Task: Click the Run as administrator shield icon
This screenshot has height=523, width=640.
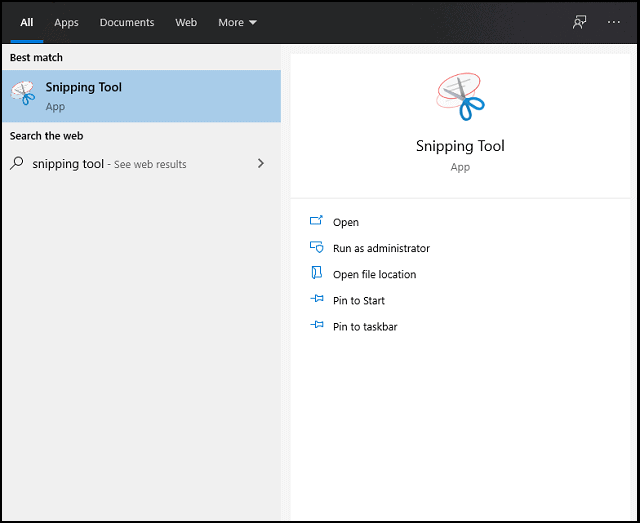Action: click(316, 247)
